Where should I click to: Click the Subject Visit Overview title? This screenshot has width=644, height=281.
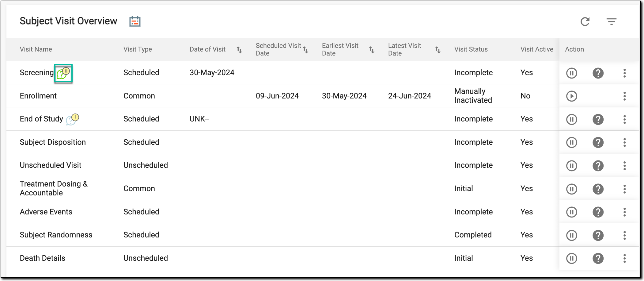coord(68,21)
